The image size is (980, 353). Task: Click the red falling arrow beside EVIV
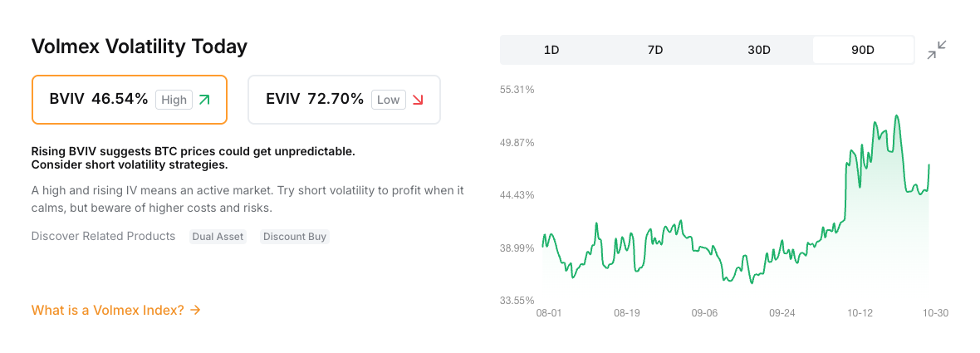click(418, 100)
